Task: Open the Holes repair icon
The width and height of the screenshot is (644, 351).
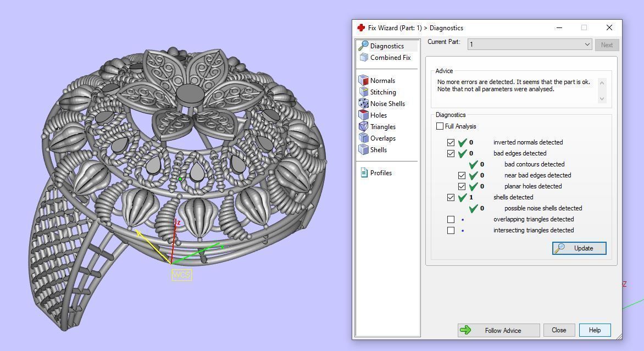Action: 363,115
